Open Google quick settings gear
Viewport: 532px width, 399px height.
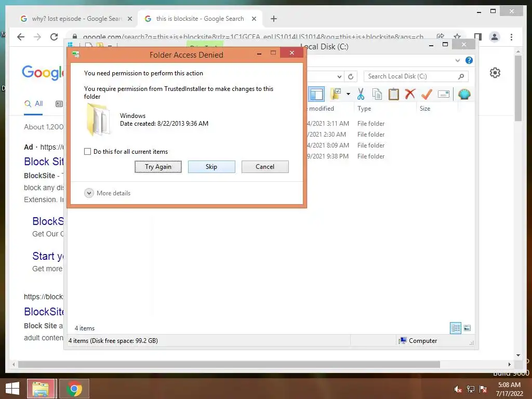495,73
